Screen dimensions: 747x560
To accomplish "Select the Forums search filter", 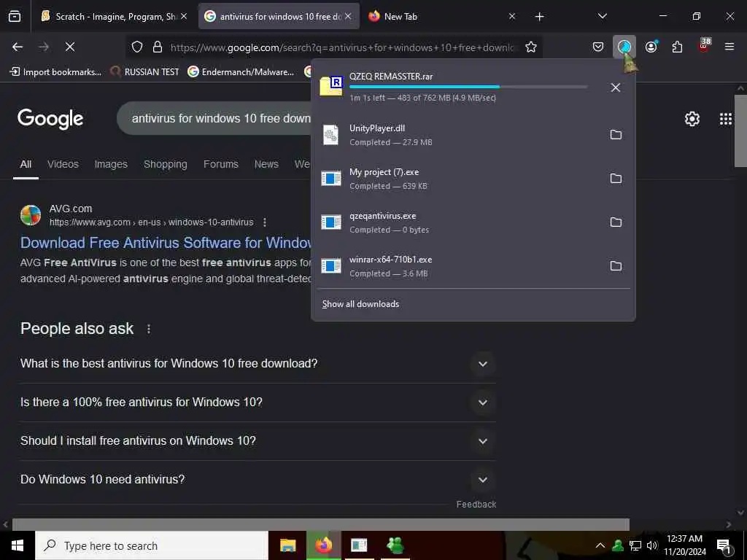I will 220,164.
